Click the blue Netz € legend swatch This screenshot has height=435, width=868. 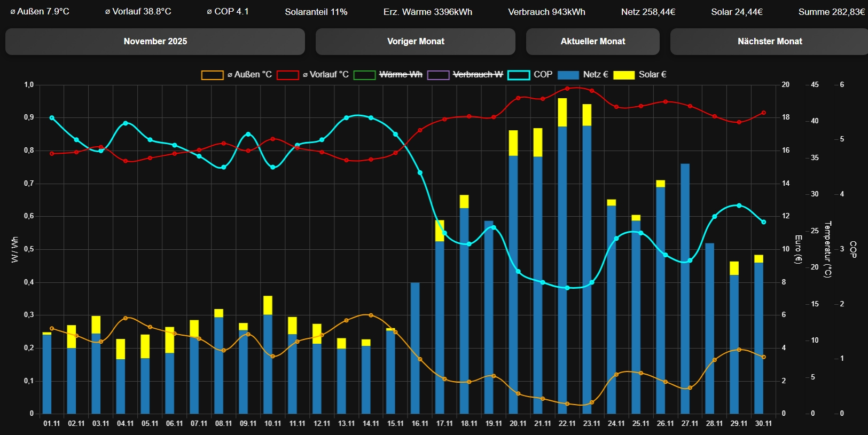click(x=568, y=75)
